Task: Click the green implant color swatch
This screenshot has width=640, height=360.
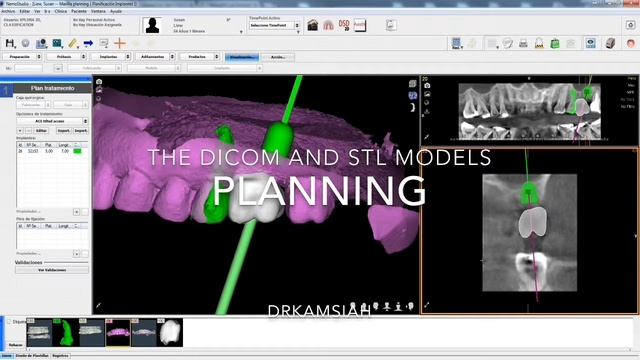Action: coord(77,151)
